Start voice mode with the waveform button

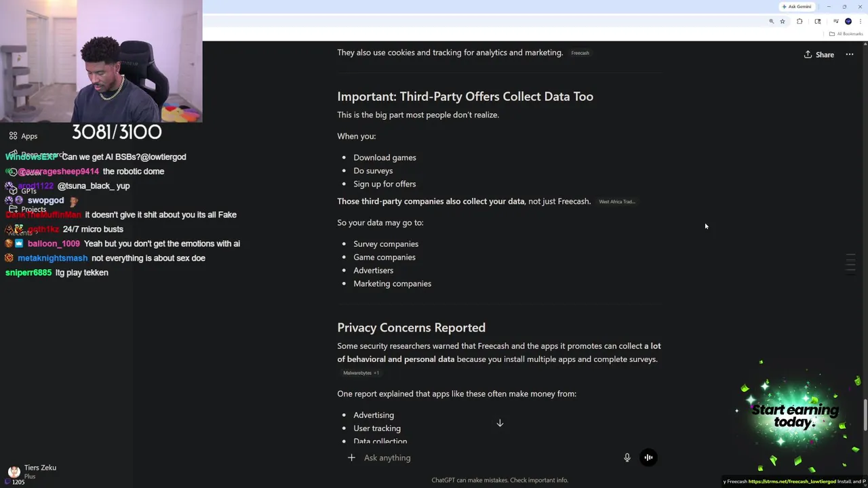[x=648, y=457]
